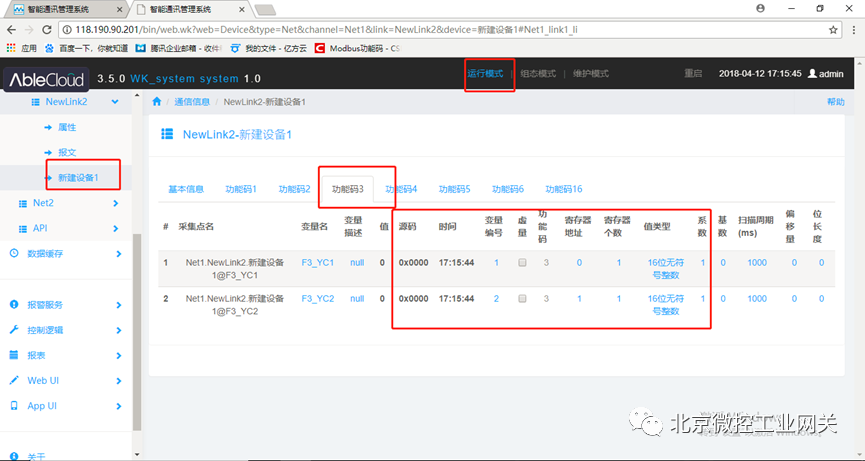This screenshot has height=461, width=865.
Task: Switch to the 功能码4 tab
Action: click(x=401, y=189)
